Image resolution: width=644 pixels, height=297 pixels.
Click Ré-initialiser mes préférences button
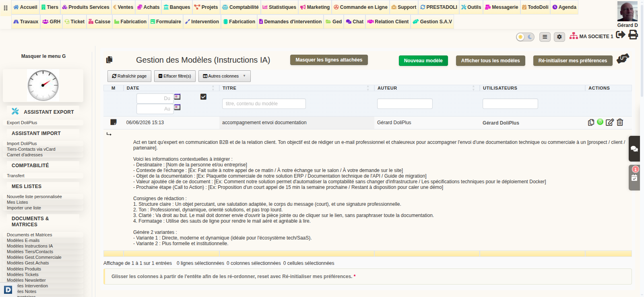click(572, 61)
